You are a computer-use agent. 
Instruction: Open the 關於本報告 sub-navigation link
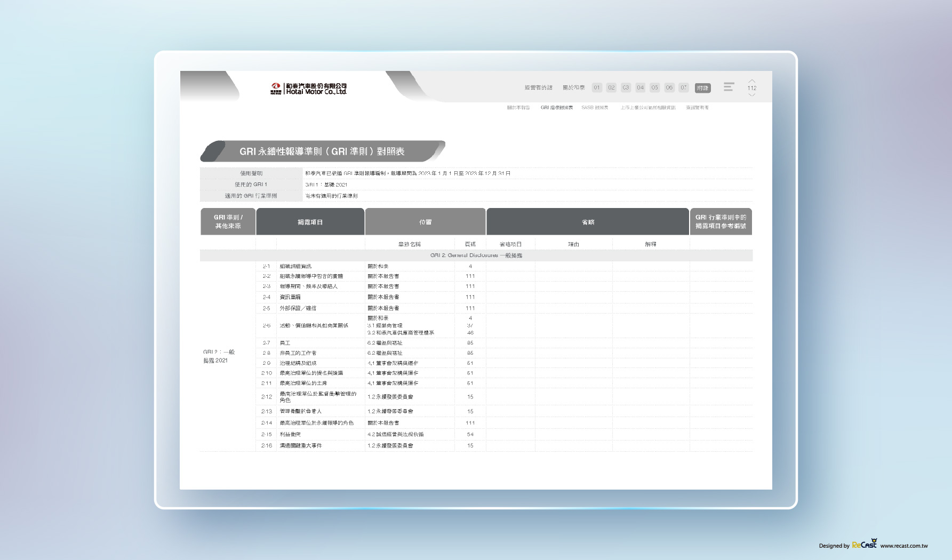(x=518, y=108)
